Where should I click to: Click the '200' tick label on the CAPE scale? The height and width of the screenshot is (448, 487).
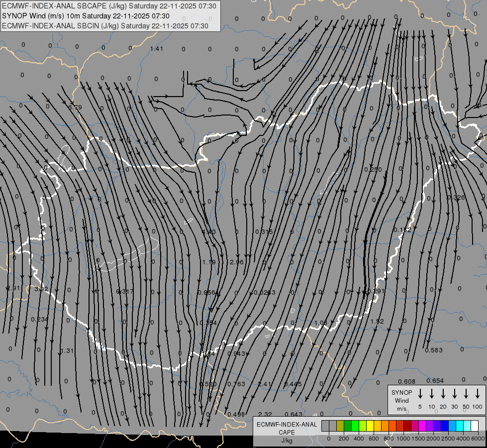[344, 439]
